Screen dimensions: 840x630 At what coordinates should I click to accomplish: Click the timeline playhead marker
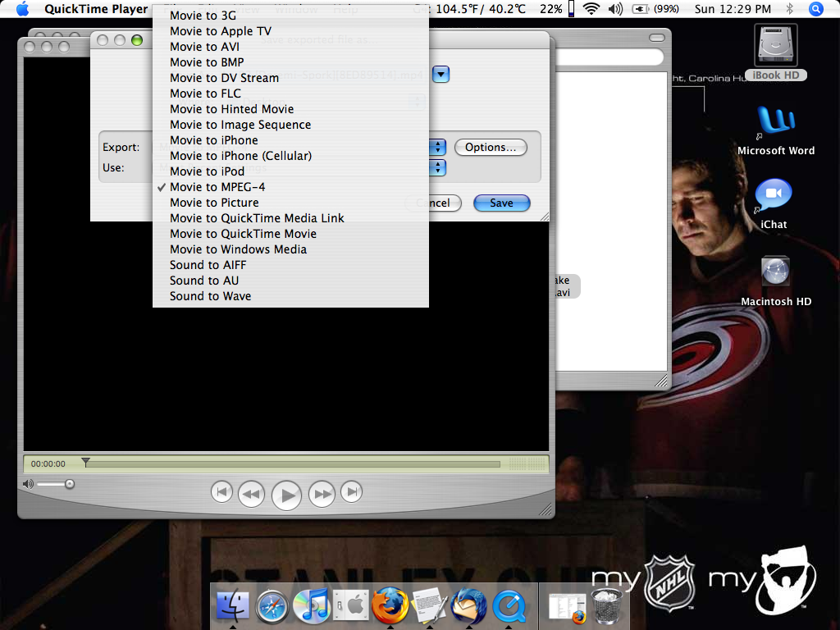click(85, 463)
